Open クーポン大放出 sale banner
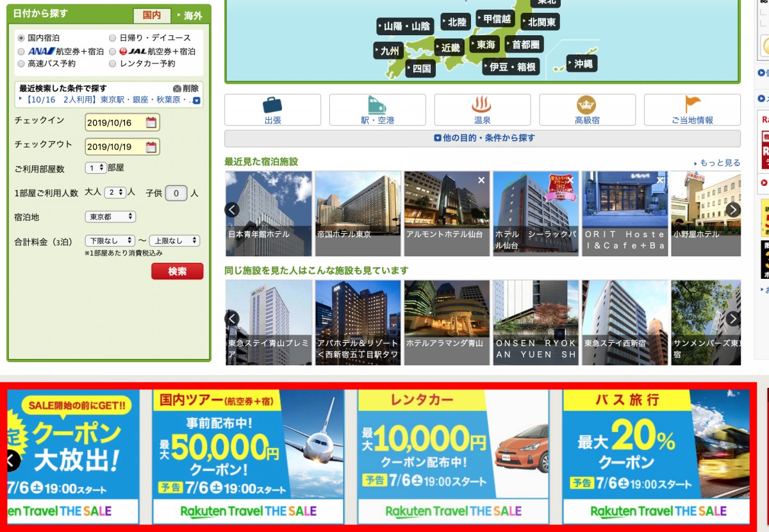 point(73,456)
